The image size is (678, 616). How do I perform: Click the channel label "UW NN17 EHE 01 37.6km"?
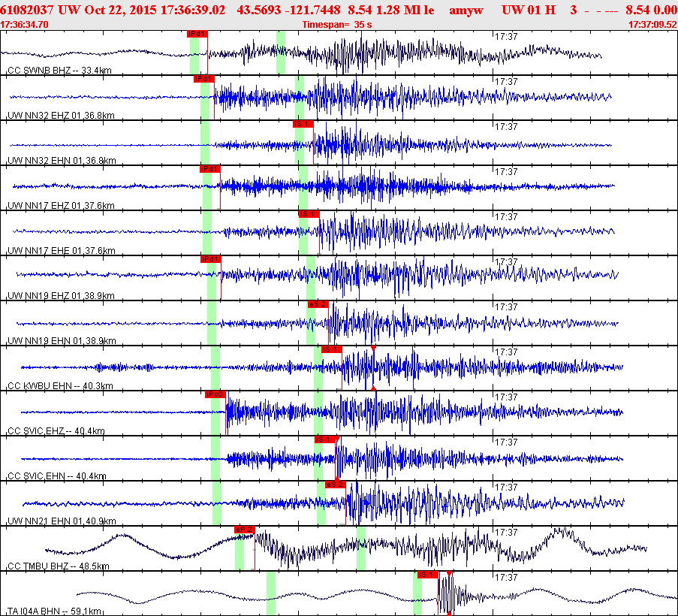[x=62, y=250]
